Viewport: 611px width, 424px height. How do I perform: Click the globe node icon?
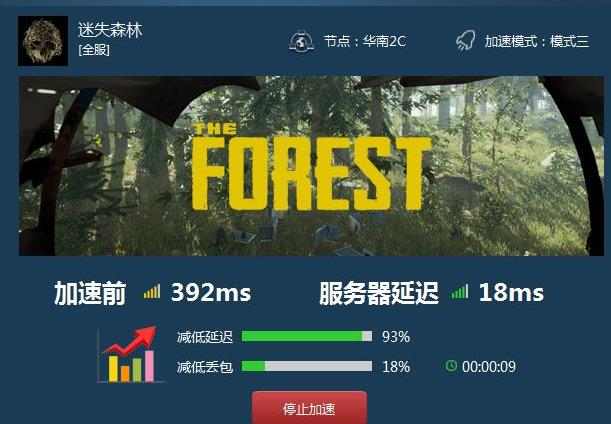coord(301,41)
